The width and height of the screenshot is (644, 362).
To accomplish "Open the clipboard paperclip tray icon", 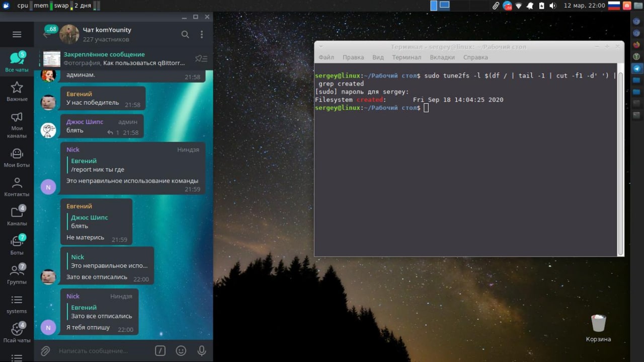I will point(496,6).
